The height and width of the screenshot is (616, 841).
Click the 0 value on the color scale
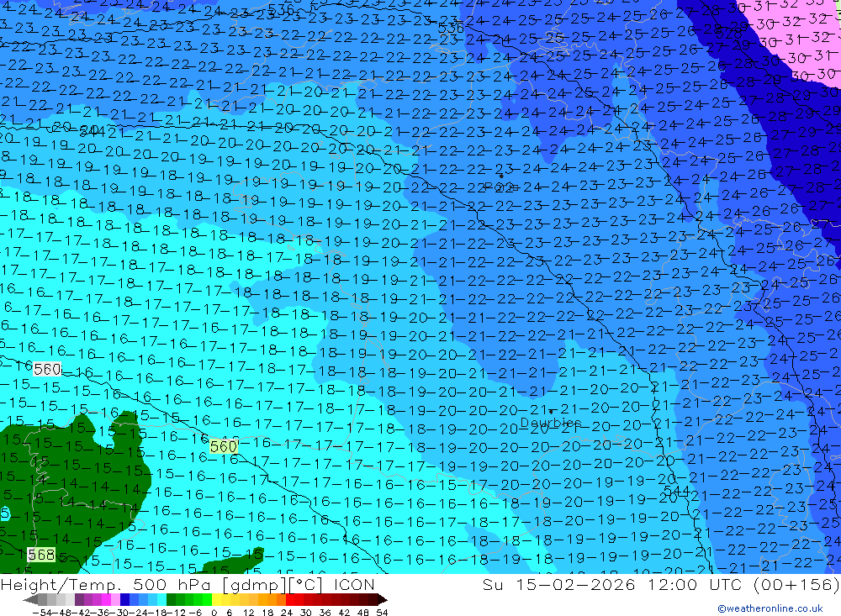pos(214,613)
